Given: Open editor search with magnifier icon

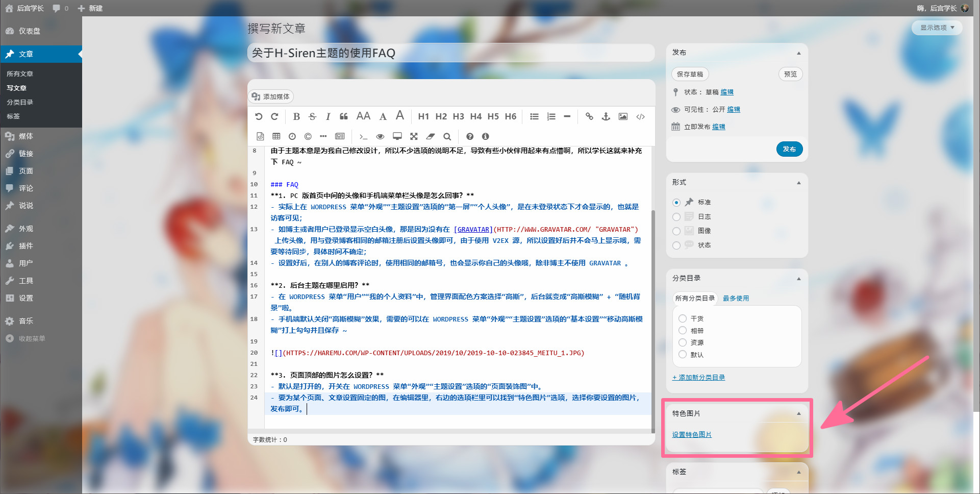Looking at the screenshot, I should [x=447, y=136].
